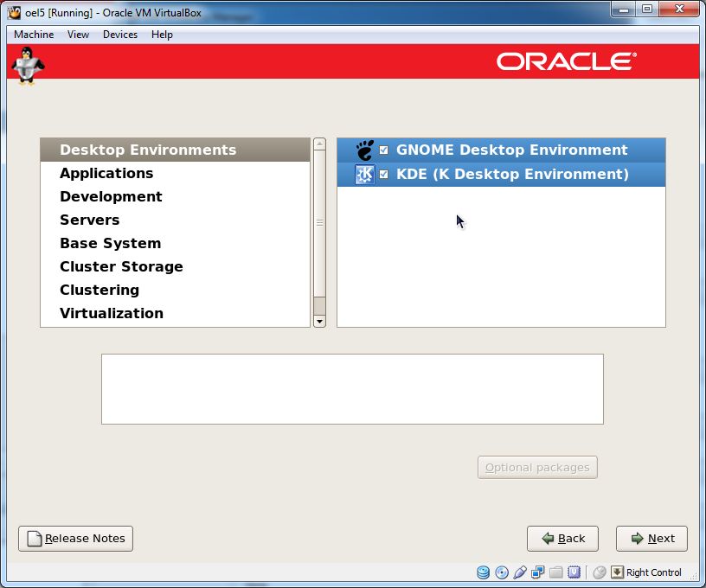Go Back to the previous step
706x588 pixels.
563,539
